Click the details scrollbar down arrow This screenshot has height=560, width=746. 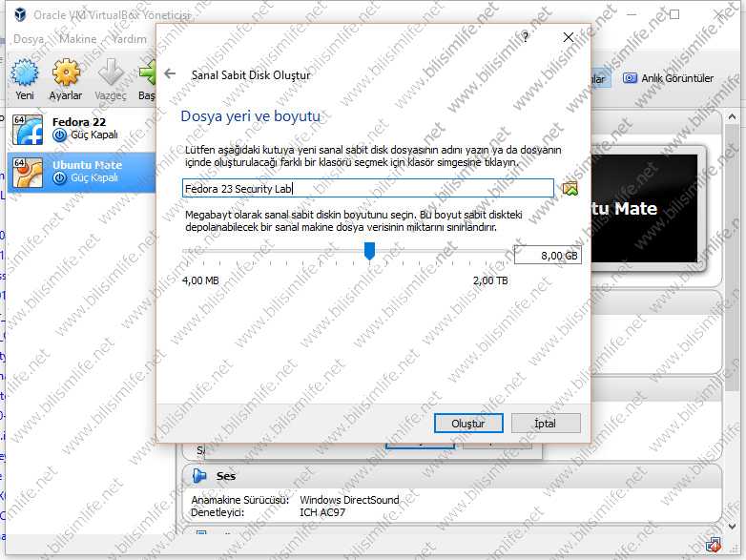732,526
